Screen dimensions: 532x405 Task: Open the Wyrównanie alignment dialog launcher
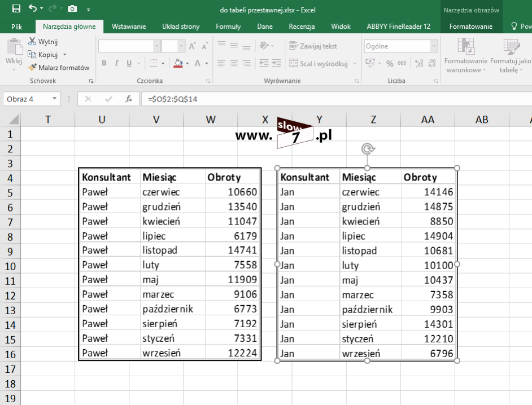(357, 81)
